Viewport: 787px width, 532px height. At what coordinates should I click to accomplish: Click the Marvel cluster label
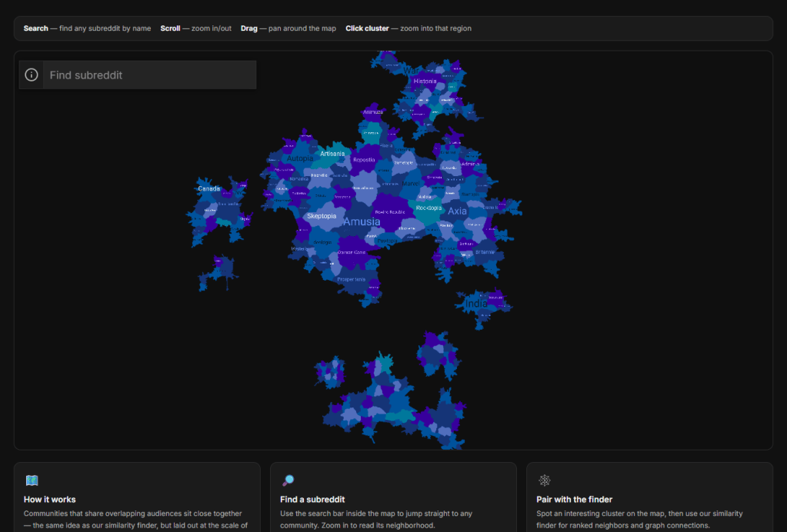pyautogui.click(x=411, y=184)
